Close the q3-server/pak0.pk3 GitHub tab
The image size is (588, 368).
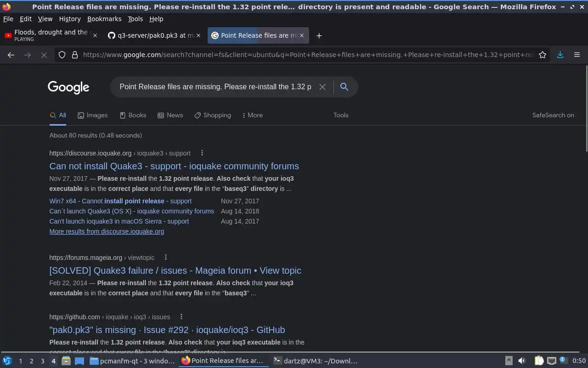(x=198, y=35)
